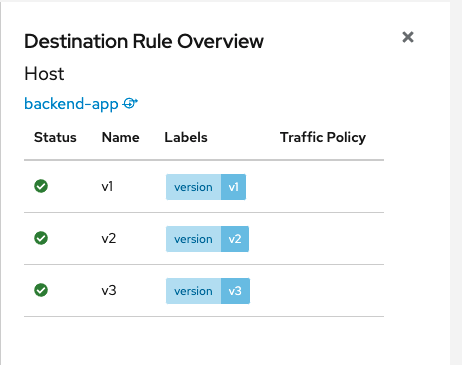
Task: Click the v1 value in first label
Action: point(233,187)
